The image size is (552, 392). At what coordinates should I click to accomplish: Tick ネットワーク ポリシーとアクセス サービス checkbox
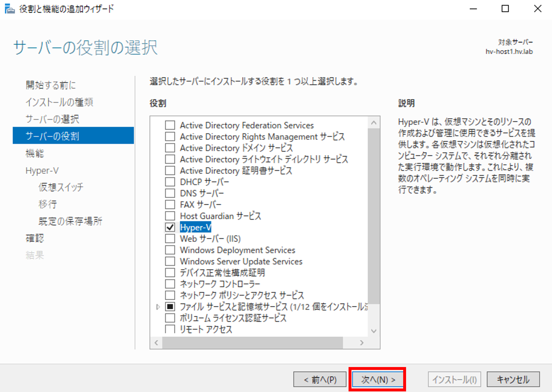[170, 295]
